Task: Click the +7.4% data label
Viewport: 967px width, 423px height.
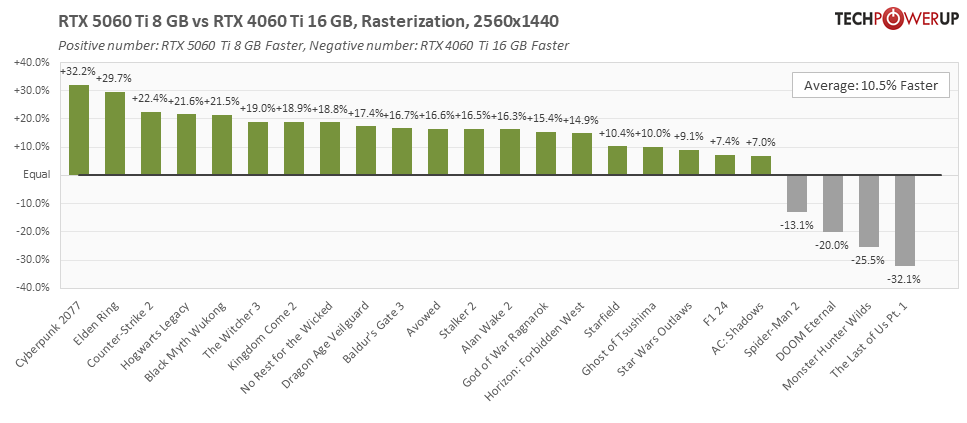Action: coord(725,141)
